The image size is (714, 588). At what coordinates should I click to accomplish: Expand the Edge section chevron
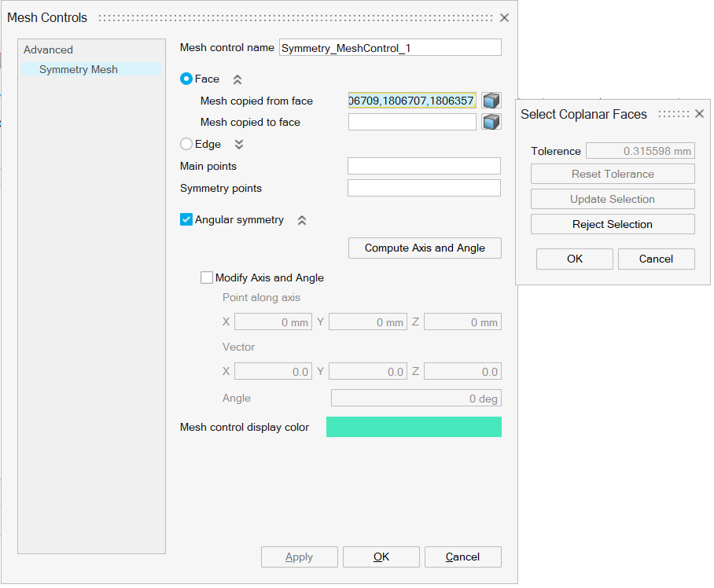(x=239, y=145)
